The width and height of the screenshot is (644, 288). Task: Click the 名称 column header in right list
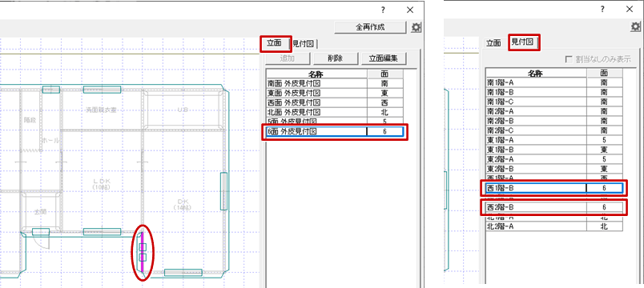point(536,74)
